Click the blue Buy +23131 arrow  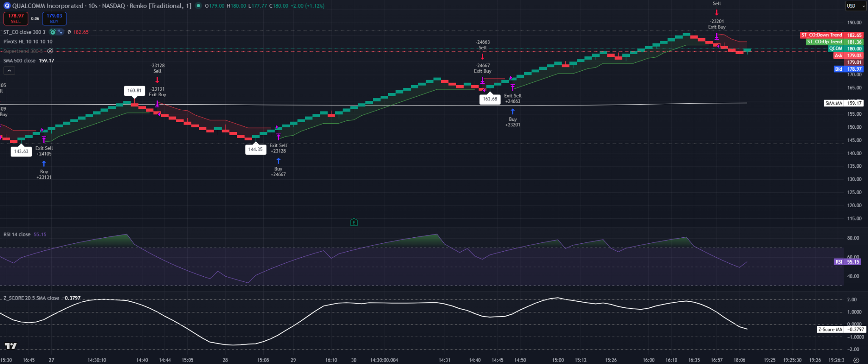click(44, 164)
